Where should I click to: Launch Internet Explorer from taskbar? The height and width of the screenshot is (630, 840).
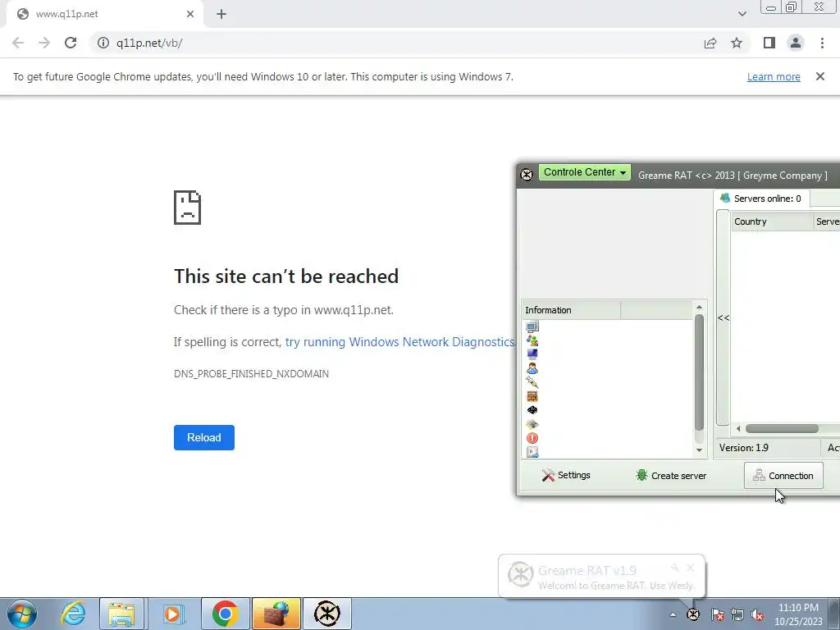point(72,614)
